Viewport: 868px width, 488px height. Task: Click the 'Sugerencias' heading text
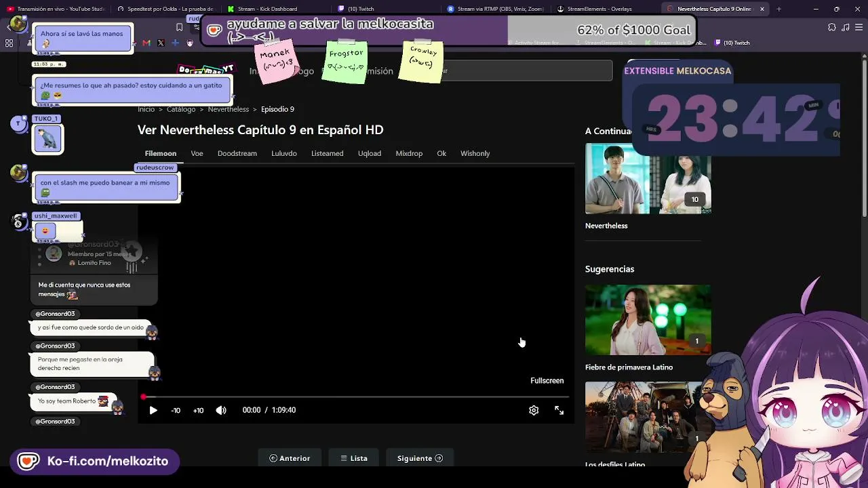click(x=610, y=269)
